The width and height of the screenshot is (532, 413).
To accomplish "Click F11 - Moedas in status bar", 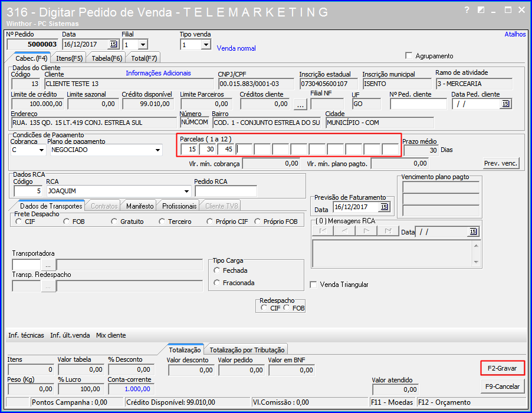I will coord(392,402).
